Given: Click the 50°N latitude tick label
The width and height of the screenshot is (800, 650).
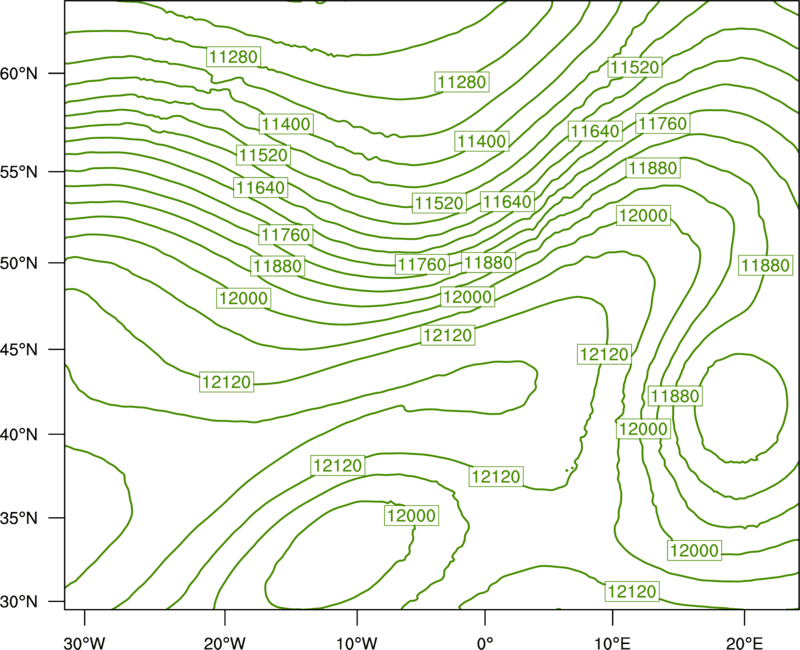Looking at the screenshot, I should pyautogui.click(x=19, y=263).
